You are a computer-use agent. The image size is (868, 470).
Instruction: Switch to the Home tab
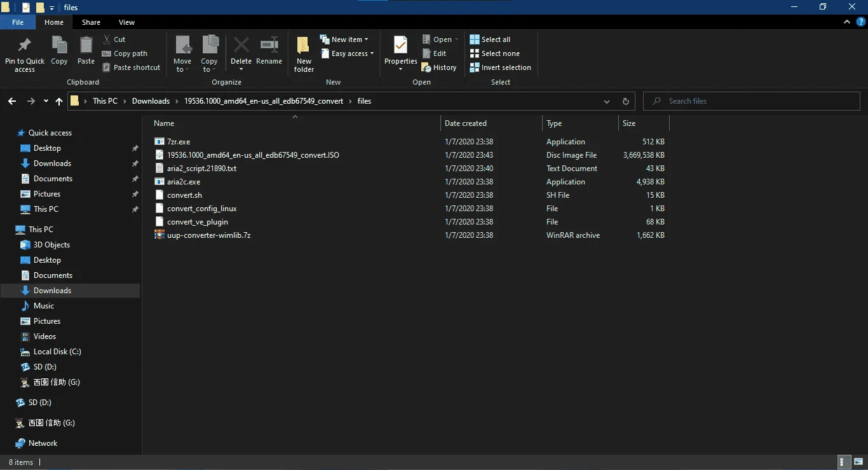pyautogui.click(x=54, y=22)
